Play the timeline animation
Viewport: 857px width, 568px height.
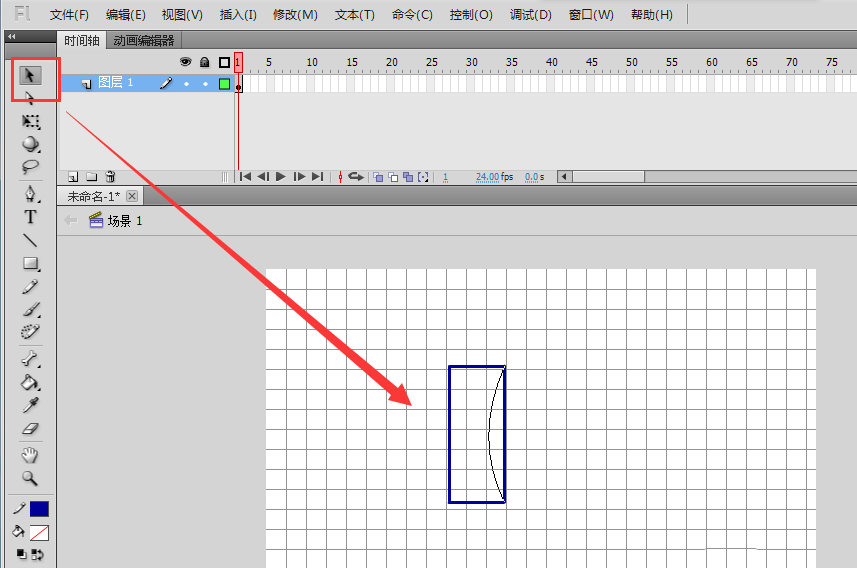tap(281, 177)
